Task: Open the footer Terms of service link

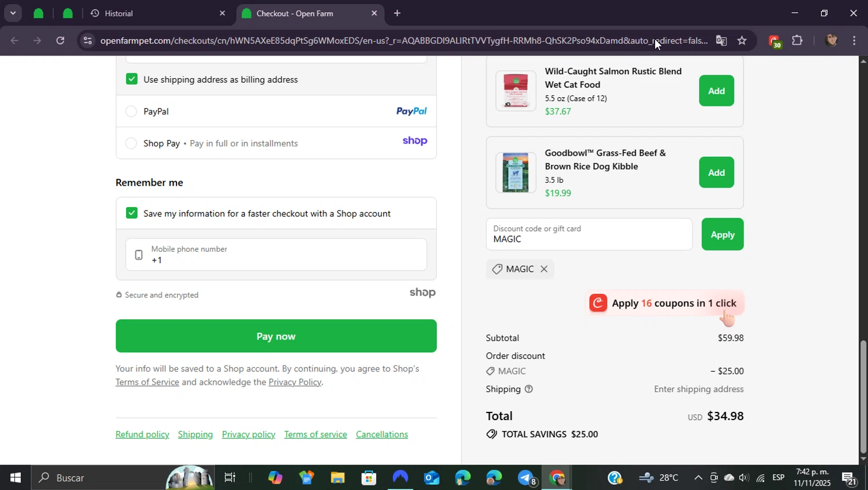Action: 315,434
